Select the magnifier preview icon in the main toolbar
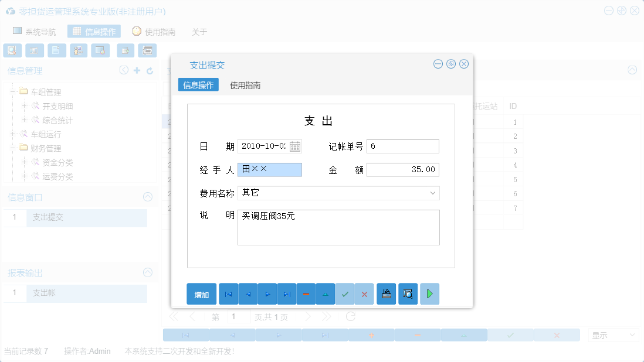 click(x=12, y=50)
